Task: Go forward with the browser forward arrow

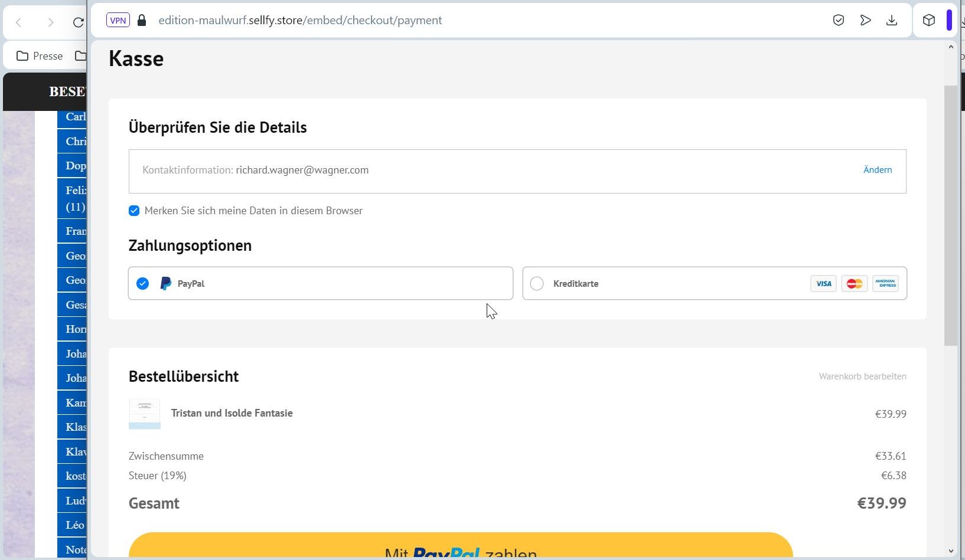Action: (x=51, y=22)
